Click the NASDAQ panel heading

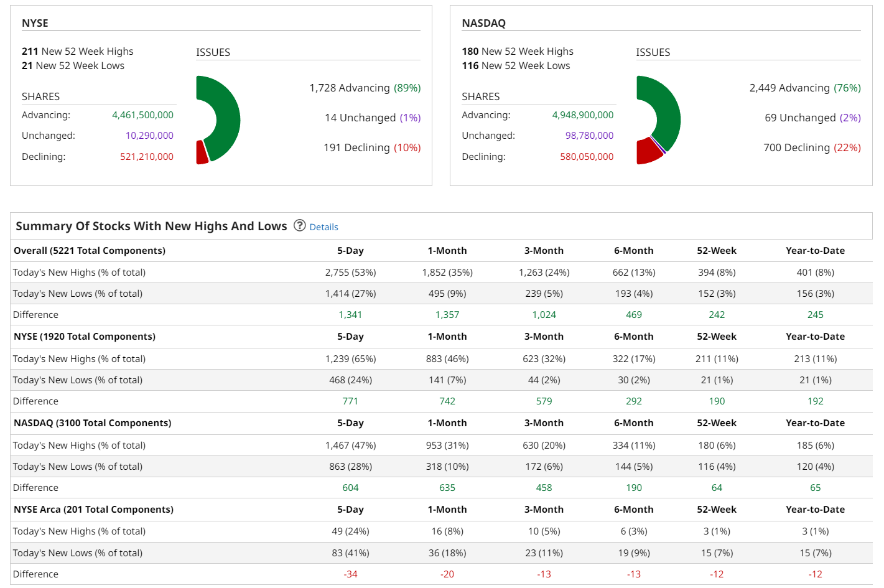pos(484,23)
